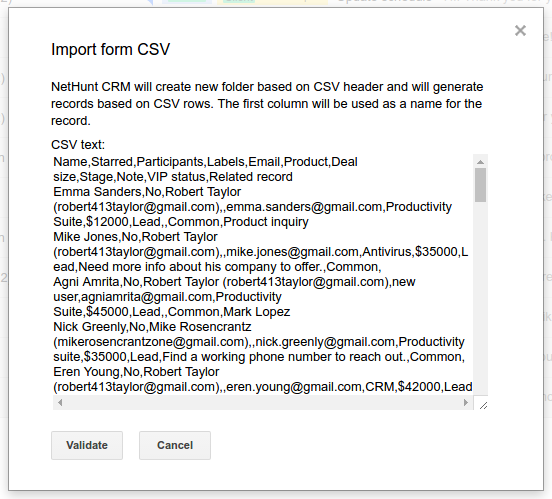Click the NetHunt CRM description paragraph
The image size is (552, 499).
pyautogui.click(x=267, y=104)
